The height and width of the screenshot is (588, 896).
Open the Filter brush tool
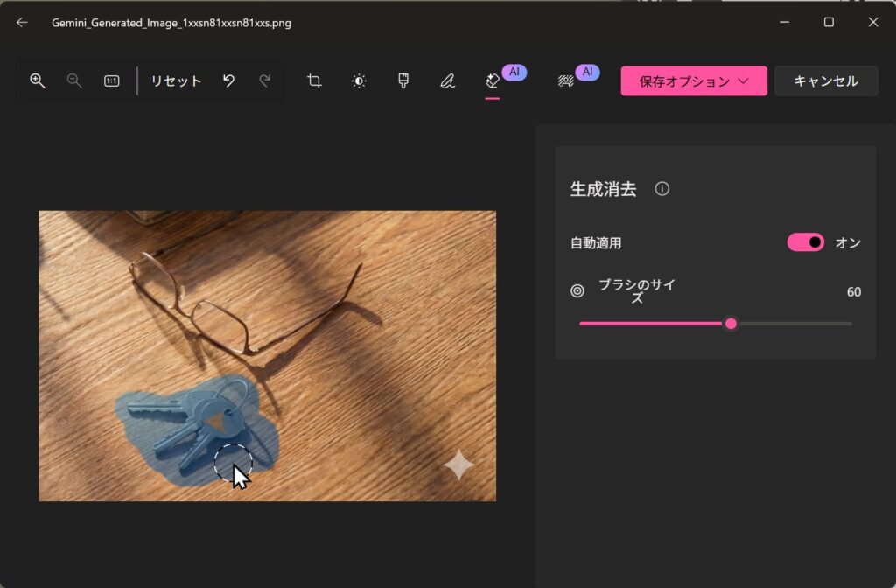pos(403,80)
